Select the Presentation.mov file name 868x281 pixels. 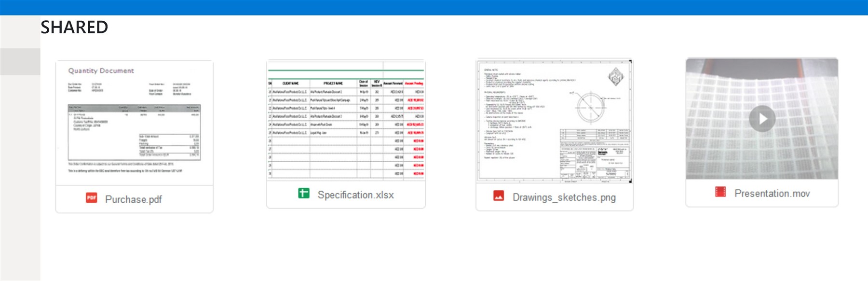point(772,194)
